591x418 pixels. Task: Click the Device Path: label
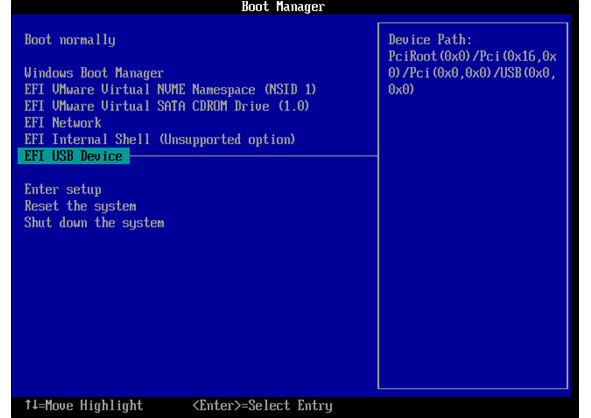(430, 40)
